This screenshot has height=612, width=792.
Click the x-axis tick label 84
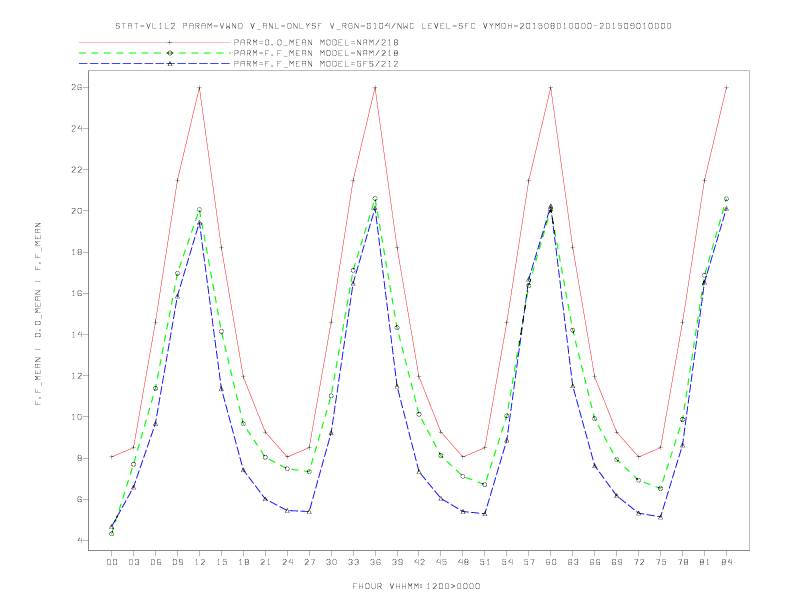pos(726,562)
